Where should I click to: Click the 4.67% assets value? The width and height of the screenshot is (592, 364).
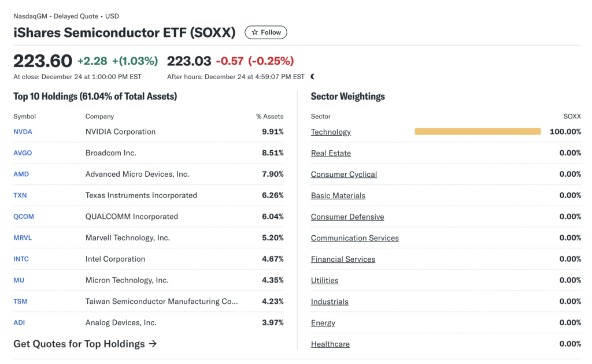[273, 259]
